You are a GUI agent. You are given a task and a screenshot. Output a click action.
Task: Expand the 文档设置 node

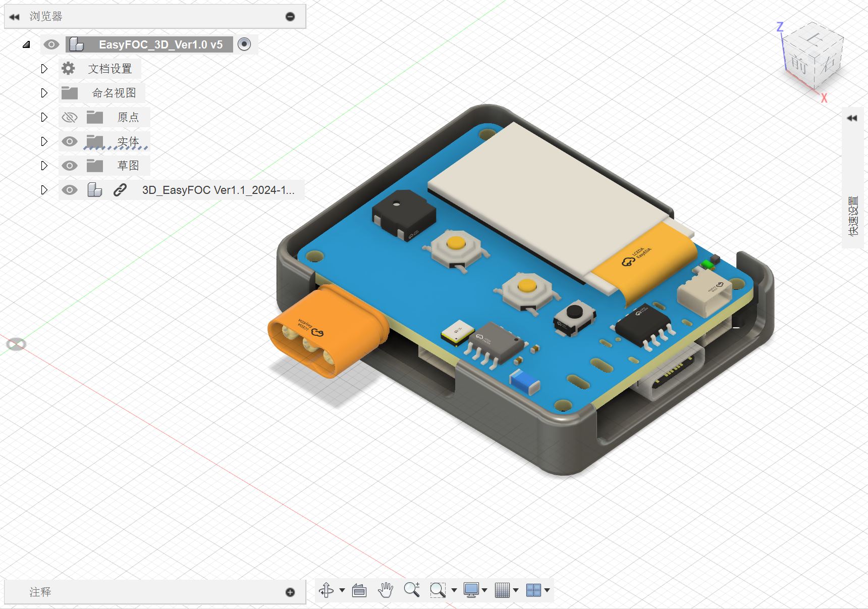pyautogui.click(x=44, y=69)
